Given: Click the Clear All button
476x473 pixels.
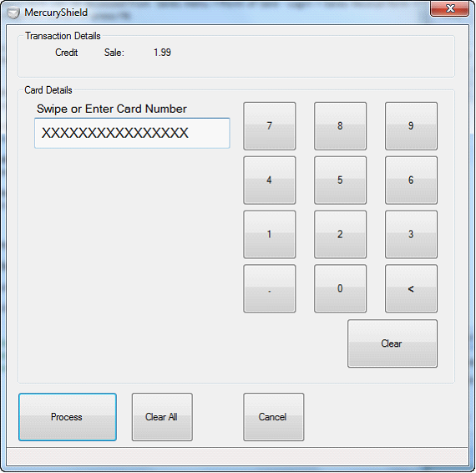Looking at the screenshot, I should pyautogui.click(x=162, y=417).
